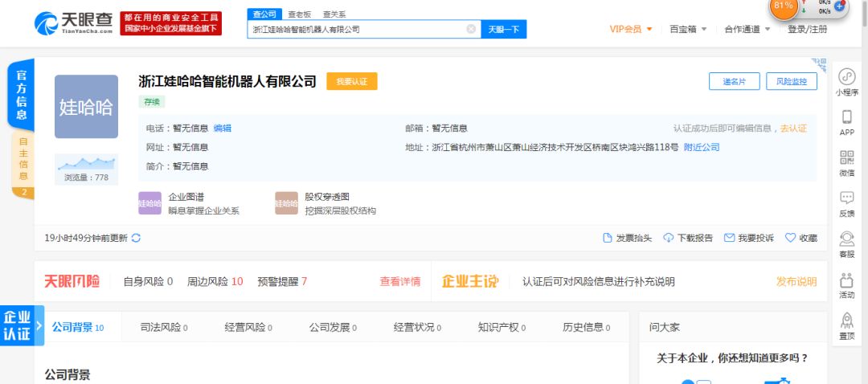The height and width of the screenshot is (384, 868).
Task: Select the 查公司 search tab
Action: pos(264,14)
